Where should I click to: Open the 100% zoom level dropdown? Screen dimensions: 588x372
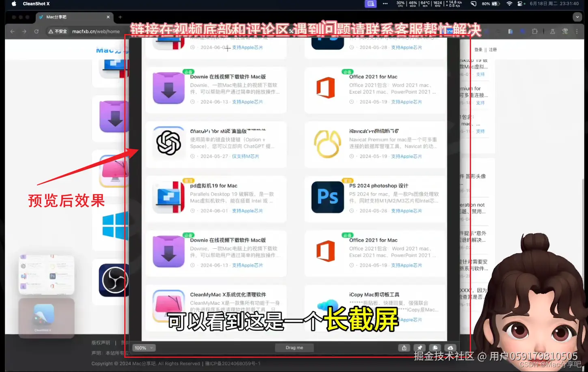pyautogui.click(x=144, y=348)
